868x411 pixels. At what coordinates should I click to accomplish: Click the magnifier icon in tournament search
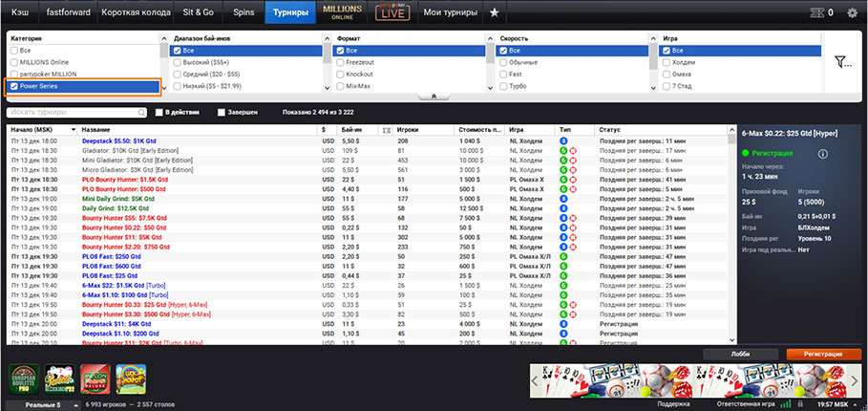tap(141, 113)
